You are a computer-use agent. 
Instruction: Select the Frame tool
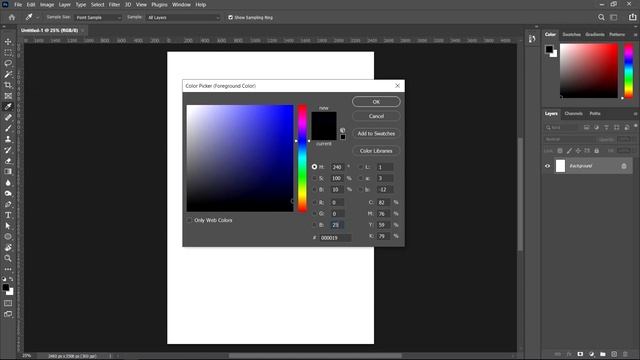(8, 96)
